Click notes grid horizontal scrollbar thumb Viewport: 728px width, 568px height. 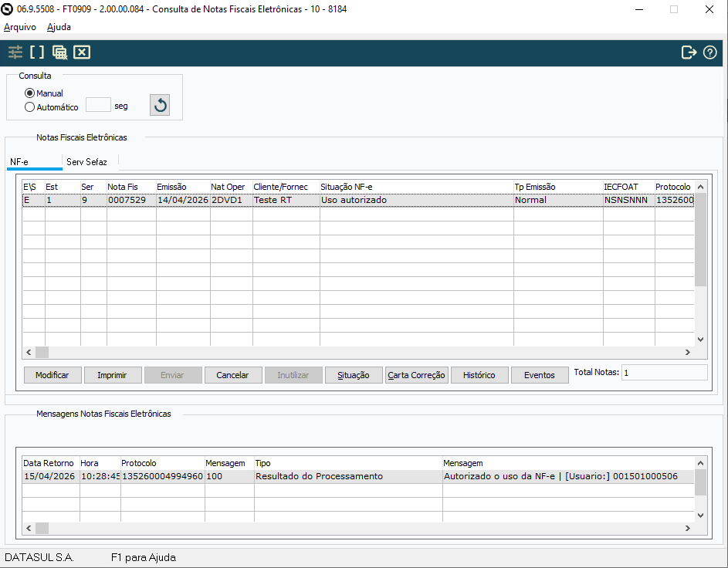[42, 352]
